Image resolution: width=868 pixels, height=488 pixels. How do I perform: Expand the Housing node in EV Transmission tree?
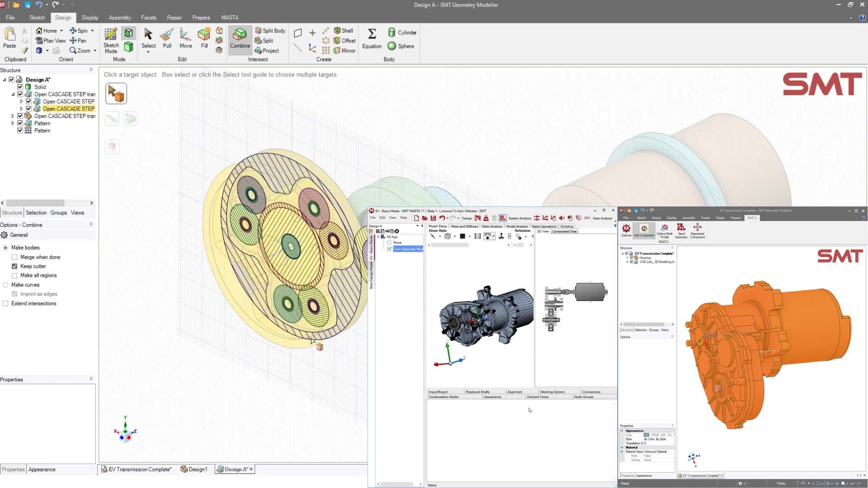[x=628, y=258]
